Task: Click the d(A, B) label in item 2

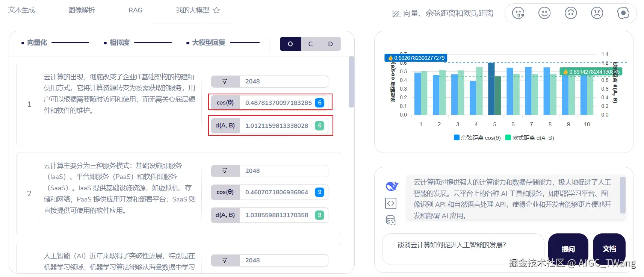Action: point(225,215)
